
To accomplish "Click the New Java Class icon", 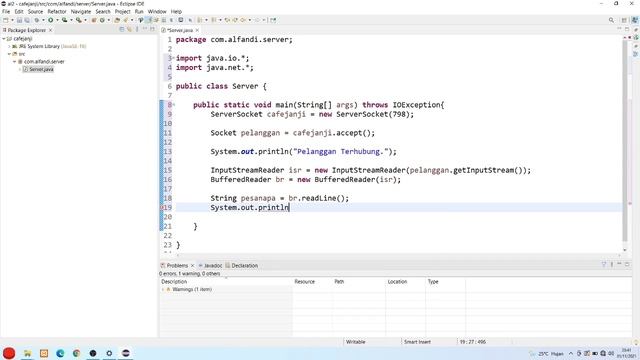I will coord(102,20).
